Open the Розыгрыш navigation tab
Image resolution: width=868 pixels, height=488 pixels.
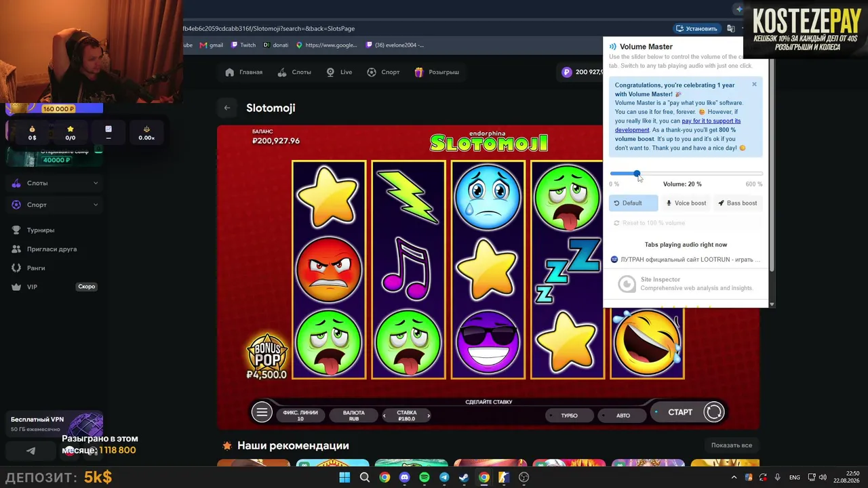(437, 72)
